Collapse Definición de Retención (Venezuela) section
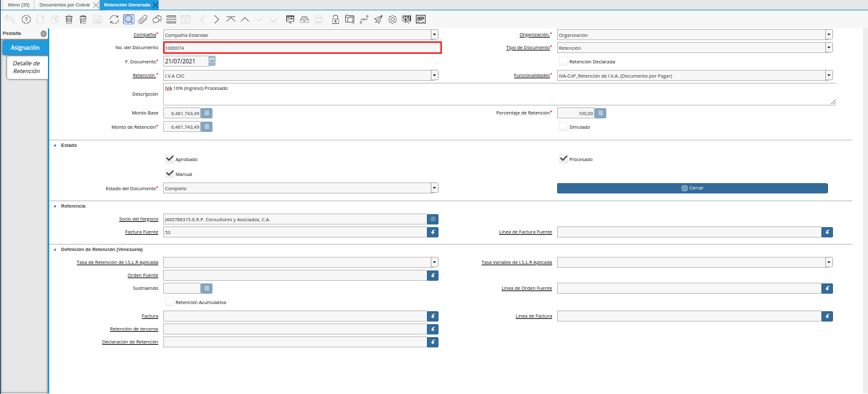The height and width of the screenshot is (394, 868). [x=55, y=249]
